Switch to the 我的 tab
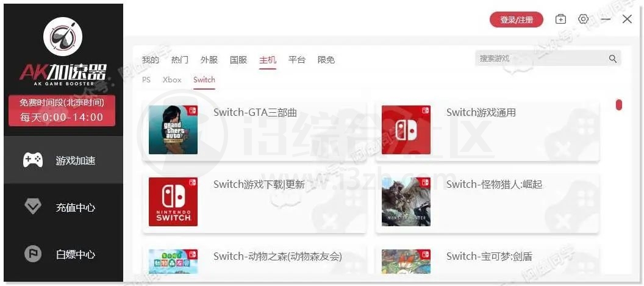644x286 pixels. [x=150, y=60]
